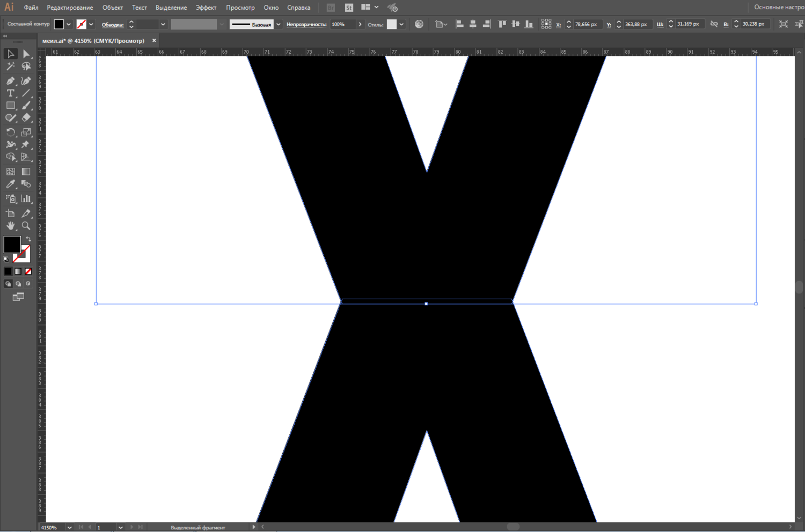Select the Shape Builder tool

pos(10,157)
